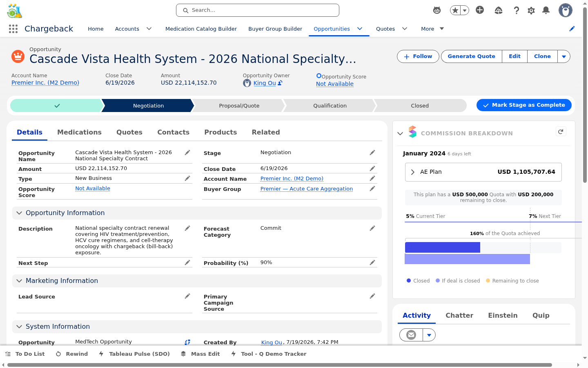Edit the Next Step pencil icon
The height and width of the screenshot is (368, 588).
point(187,263)
